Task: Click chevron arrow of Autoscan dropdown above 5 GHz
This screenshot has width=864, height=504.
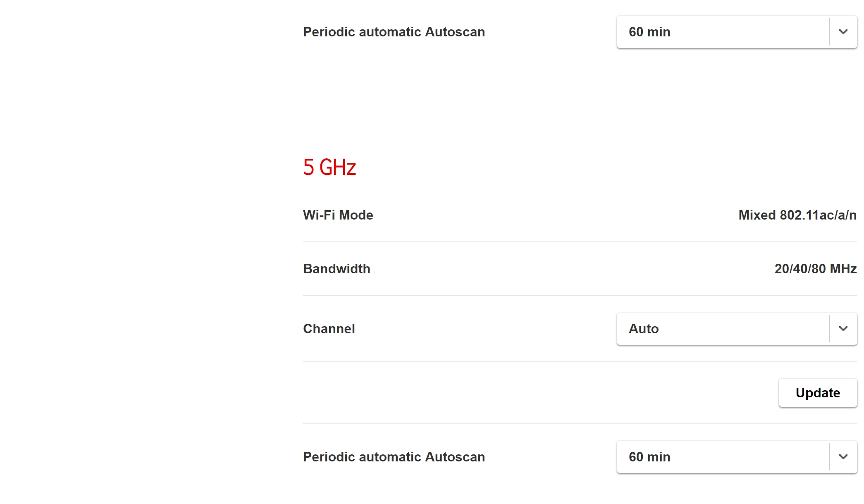Action: pos(843,32)
